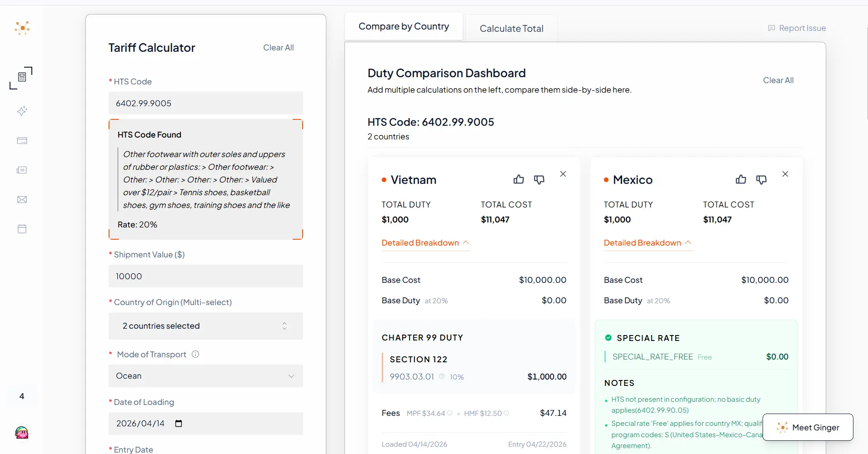The image size is (868, 454).
Task: Switch to the Calculate Total tab
Action: pos(511,29)
